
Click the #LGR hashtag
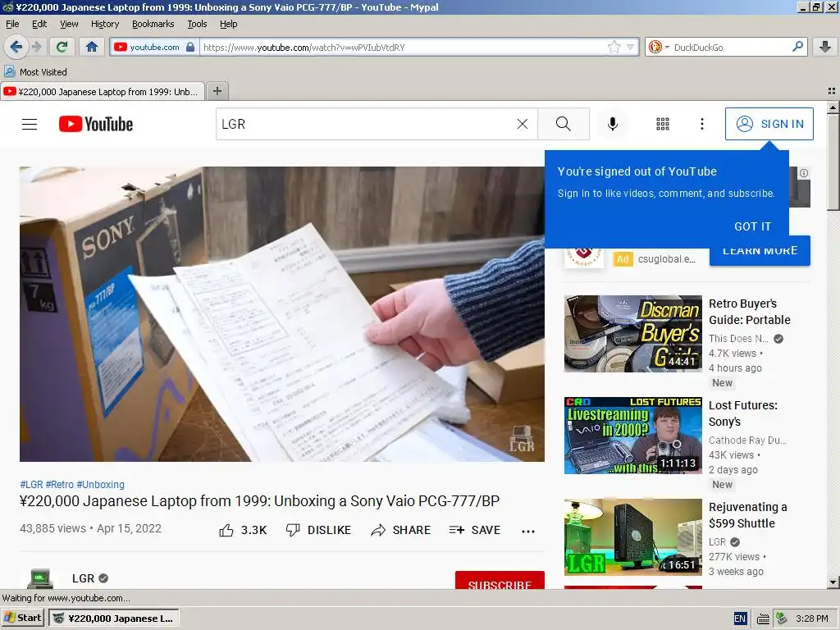tap(31, 484)
